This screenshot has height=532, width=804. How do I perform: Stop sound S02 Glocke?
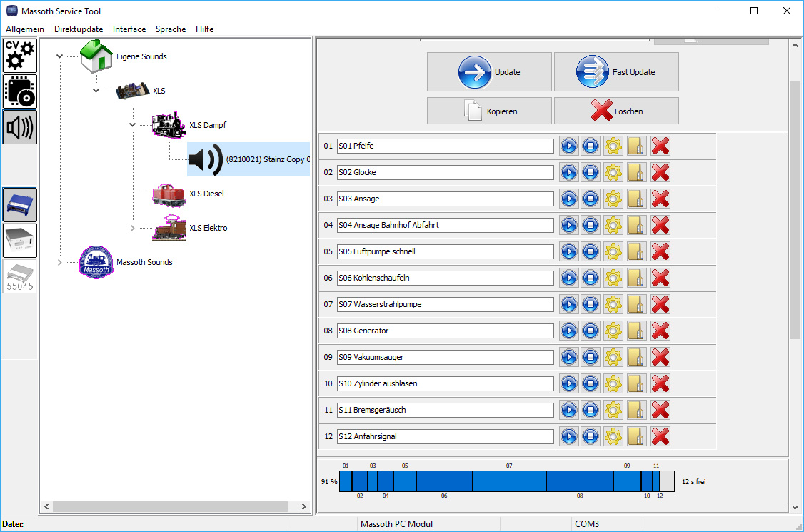[591, 172]
